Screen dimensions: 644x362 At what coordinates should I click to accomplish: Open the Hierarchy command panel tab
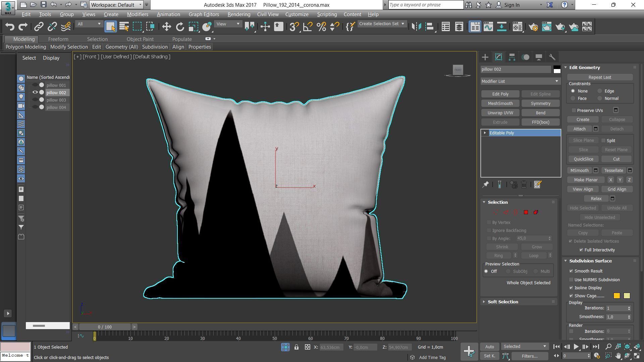tap(512, 57)
